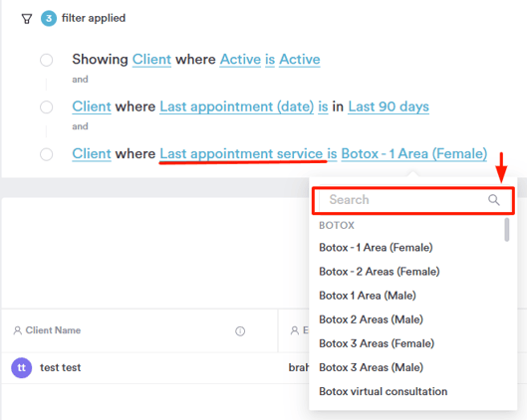Click the 'test test' client name
The image size is (527, 420).
click(x=61, y=367)
